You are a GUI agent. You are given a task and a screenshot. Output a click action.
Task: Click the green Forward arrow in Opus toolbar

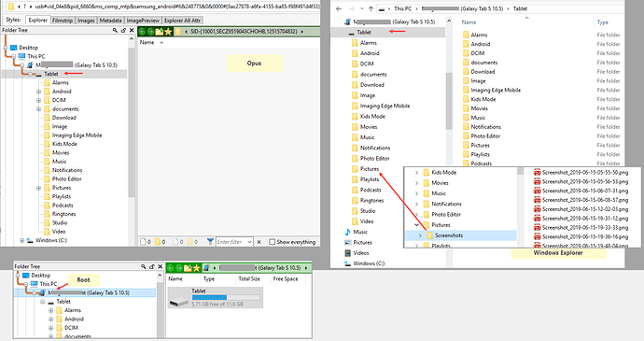150,31
